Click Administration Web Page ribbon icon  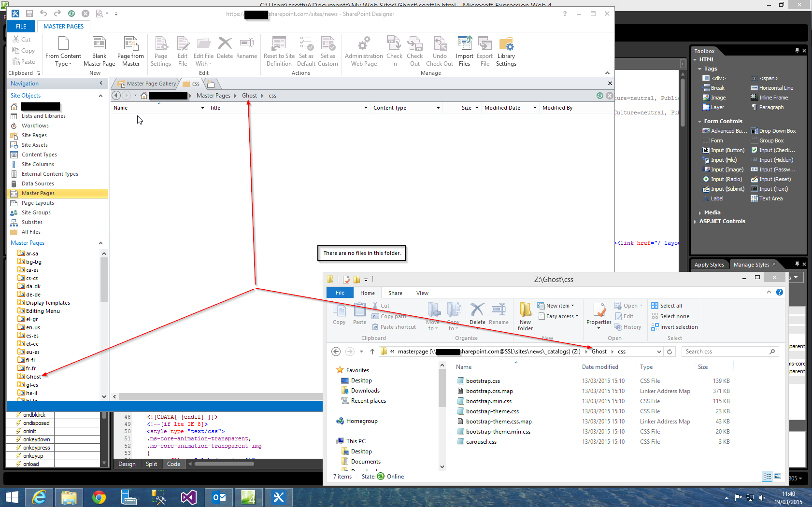coord(364,51)
